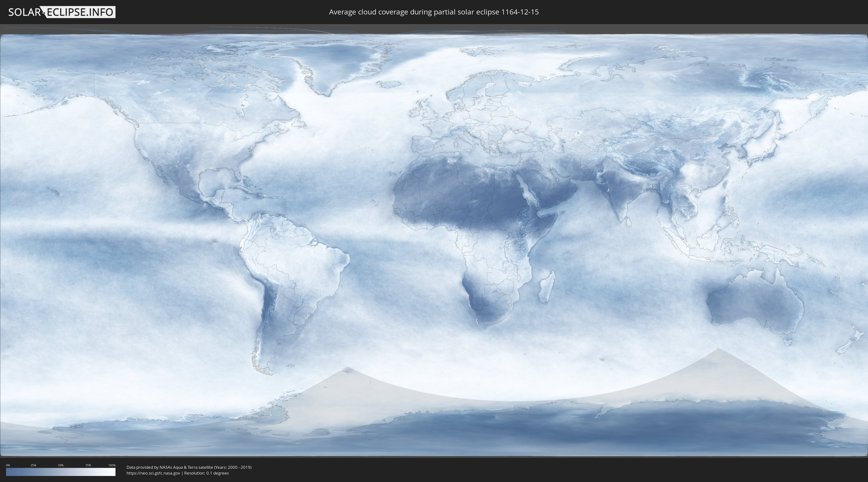The height and width of the screenshot is (482, 868).
Task: Click the cloud coverage map title text
Action: pyautogui.click(x=434, y=12)
